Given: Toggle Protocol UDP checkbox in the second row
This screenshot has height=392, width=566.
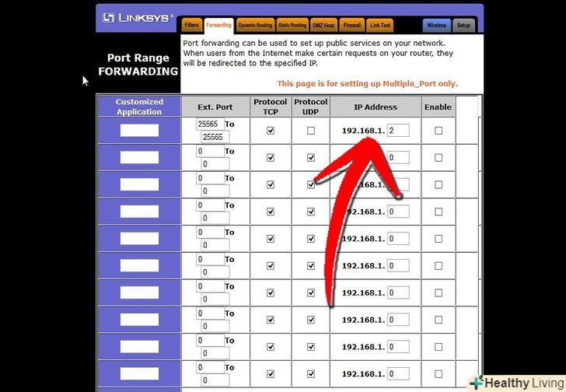Looking at the screenshot, I should coord(311,158).
